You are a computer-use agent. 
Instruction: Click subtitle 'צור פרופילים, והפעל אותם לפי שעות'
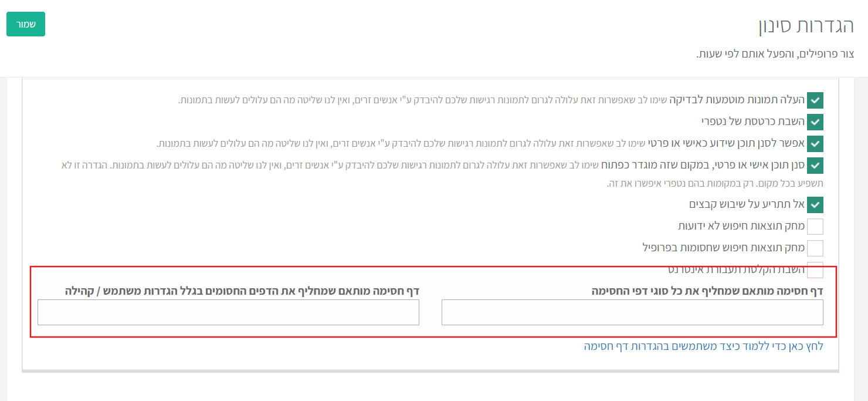775,54
